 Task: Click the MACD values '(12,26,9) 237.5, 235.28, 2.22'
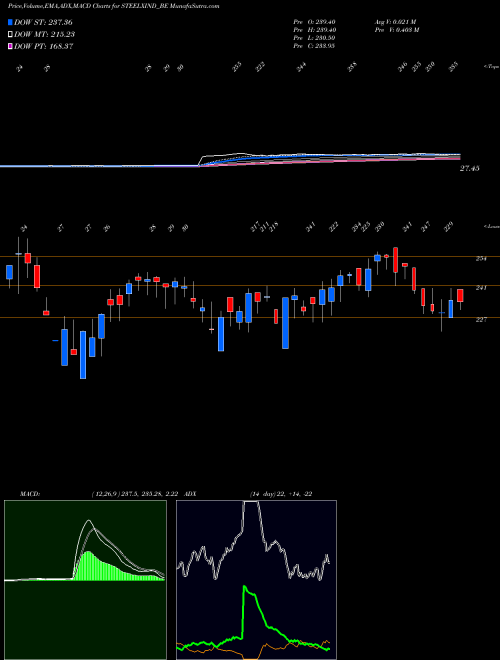click(135, 494)
